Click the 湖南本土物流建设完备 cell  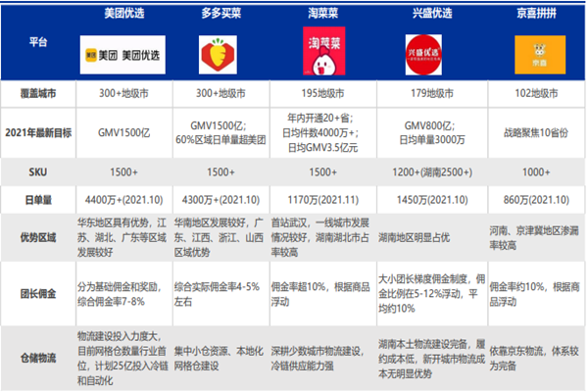(x=431, y=359)
